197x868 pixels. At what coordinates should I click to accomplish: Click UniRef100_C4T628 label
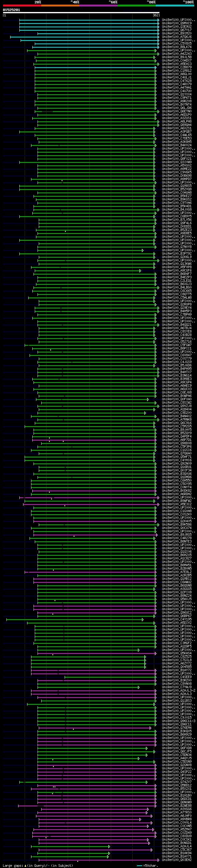[x=177, y=81]
